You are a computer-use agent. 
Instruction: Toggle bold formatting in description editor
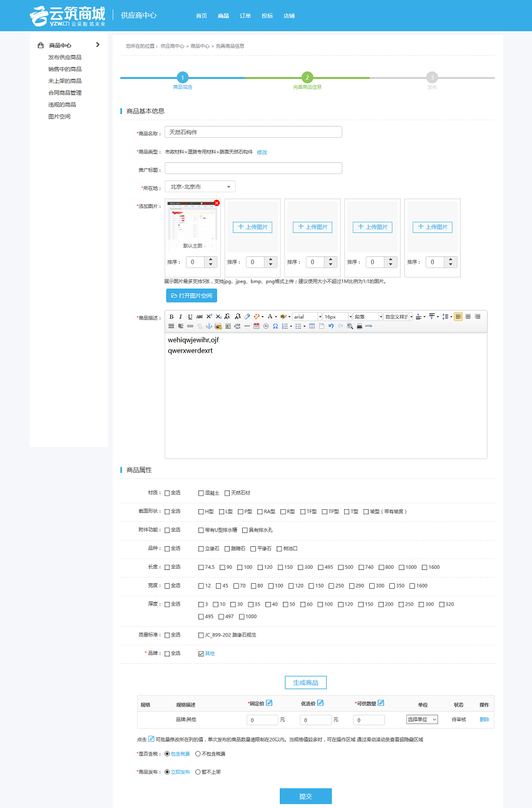tap(171, 317)
